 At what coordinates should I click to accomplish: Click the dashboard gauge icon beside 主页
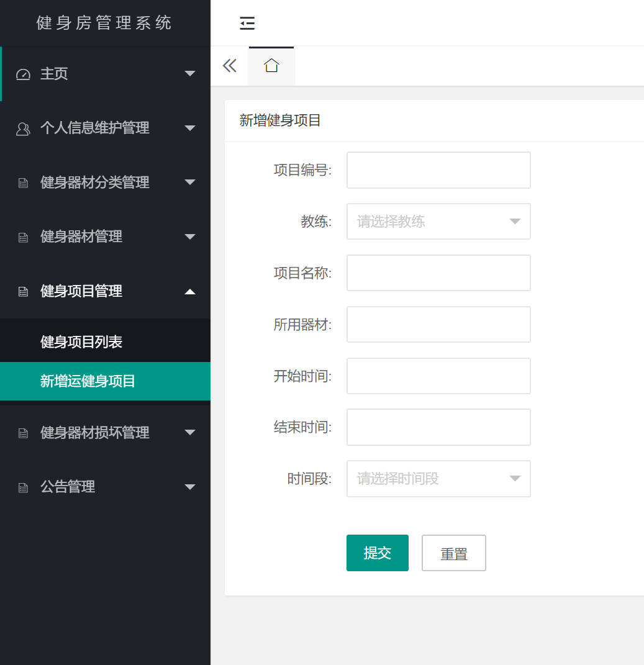[23, 75]
